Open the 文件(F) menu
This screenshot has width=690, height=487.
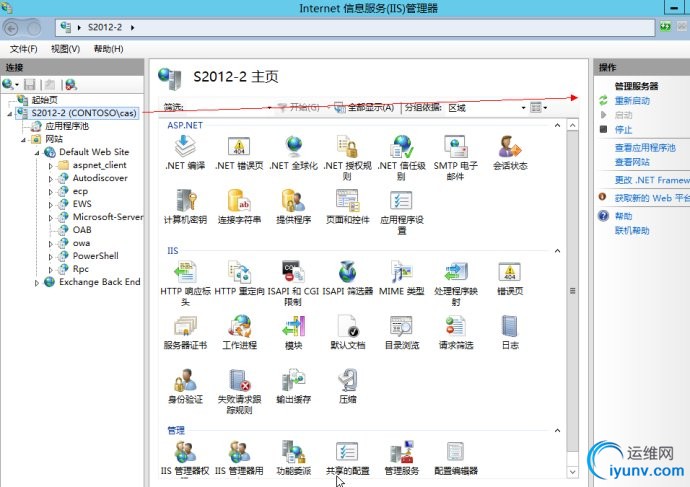point(23,49)
